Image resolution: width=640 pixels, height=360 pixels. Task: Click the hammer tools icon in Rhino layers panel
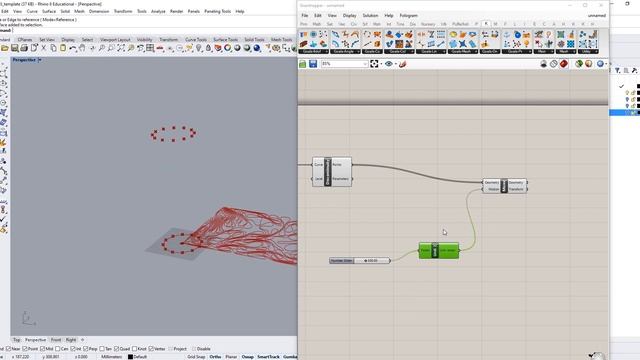tap(634, 71)
